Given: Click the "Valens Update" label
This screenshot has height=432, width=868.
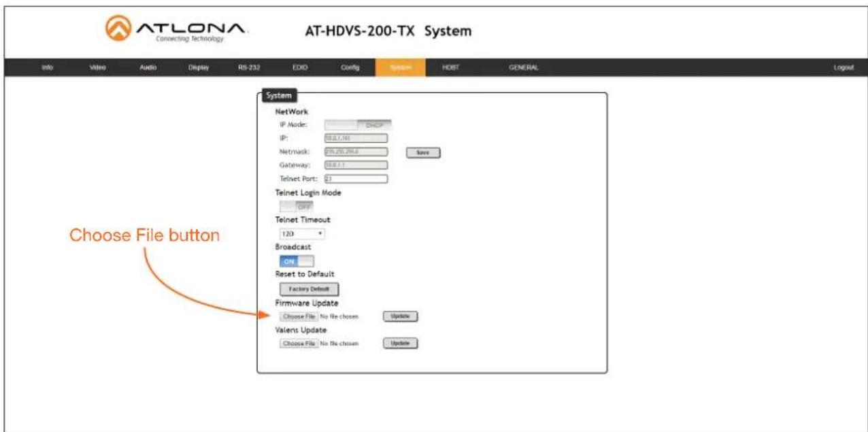Looking at the screenshot, I should (x=302, y=330).
